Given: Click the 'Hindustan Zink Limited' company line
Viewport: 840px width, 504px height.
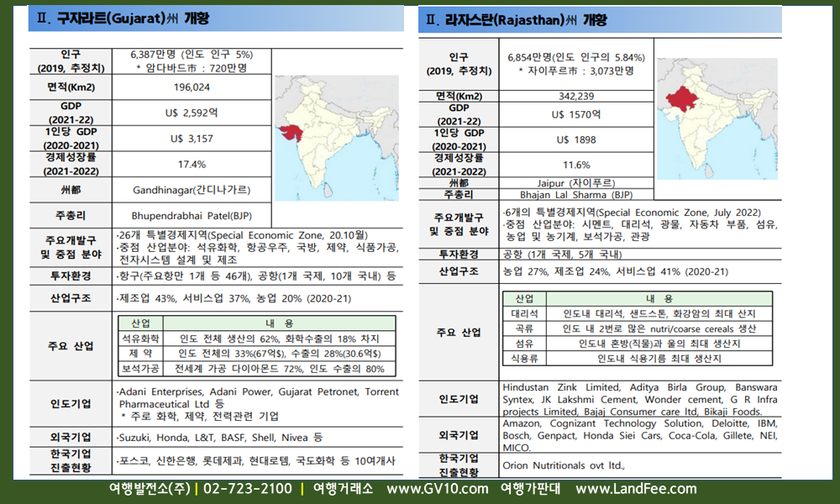Looking at the screenshot, I should (x=640, y=387).
